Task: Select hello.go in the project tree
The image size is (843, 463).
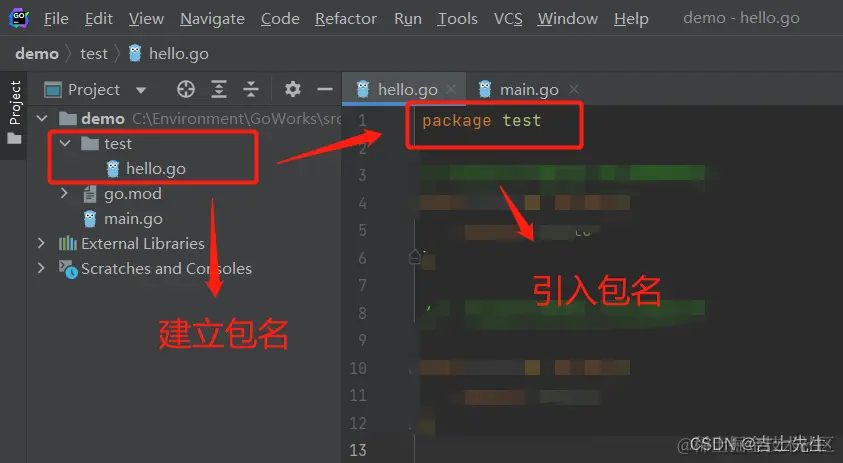Action: pyautogui.click(x=155, y=169)
